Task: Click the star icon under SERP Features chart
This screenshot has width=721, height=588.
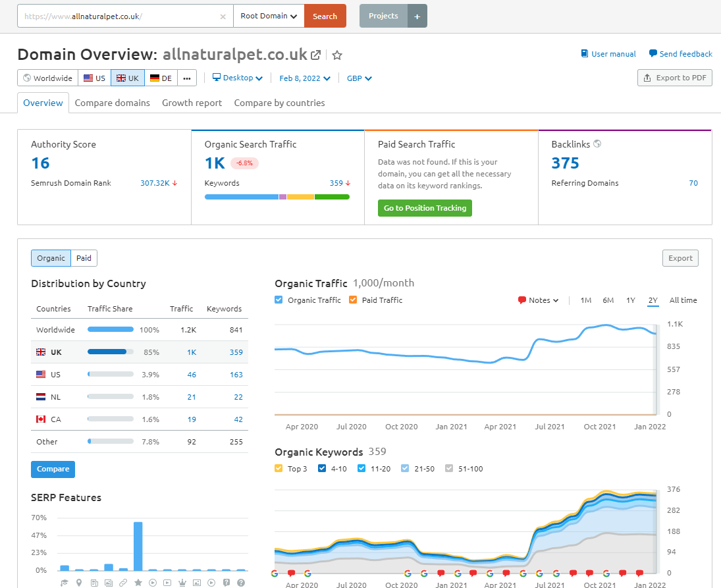Action: tap(138, 583)
